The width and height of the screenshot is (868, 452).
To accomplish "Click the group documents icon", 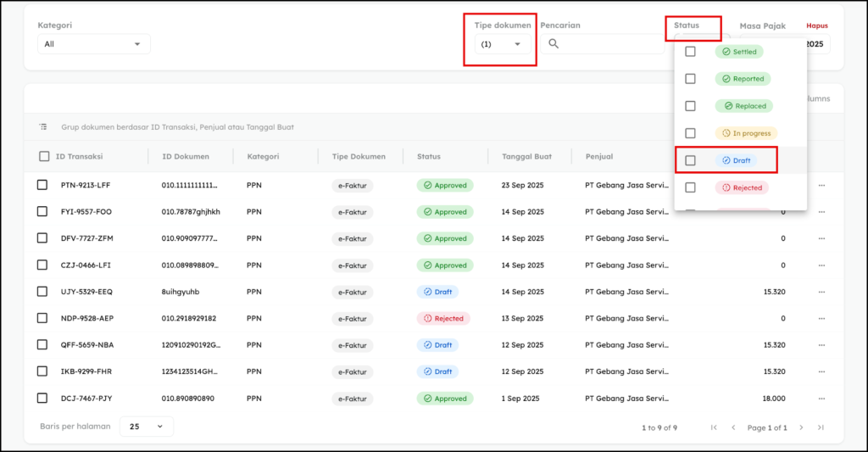I will click(x=43, y=127).
